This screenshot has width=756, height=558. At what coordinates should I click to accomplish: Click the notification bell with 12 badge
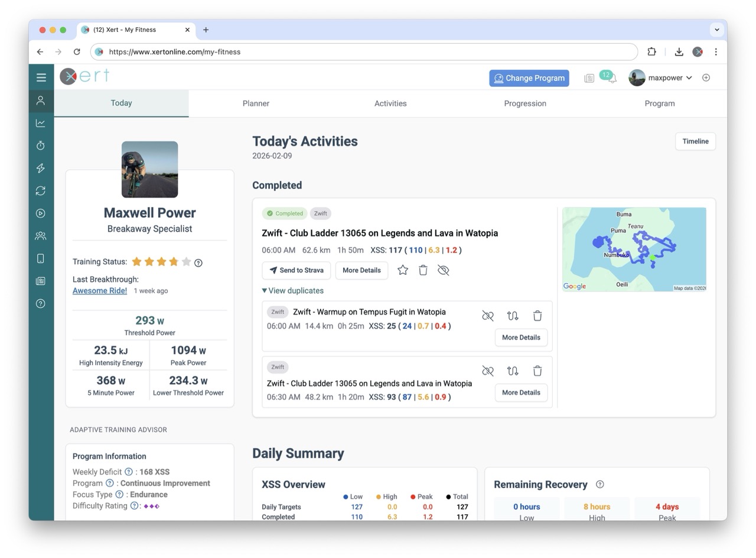611,78
